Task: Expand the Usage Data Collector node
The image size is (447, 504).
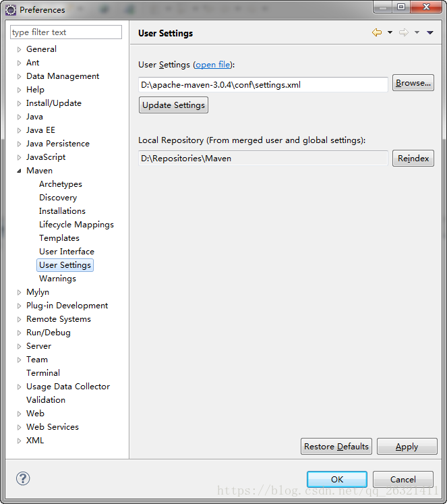Action: (19, 387)
